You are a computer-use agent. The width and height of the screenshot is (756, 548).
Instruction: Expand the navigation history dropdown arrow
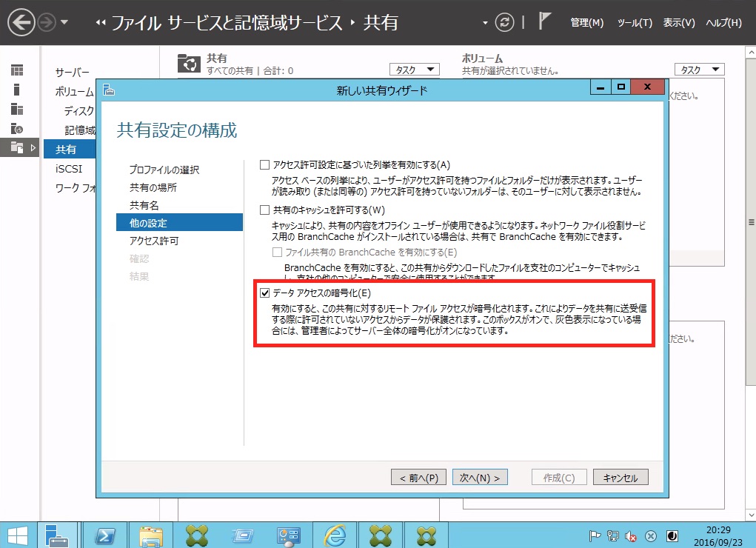coord(64,23)
